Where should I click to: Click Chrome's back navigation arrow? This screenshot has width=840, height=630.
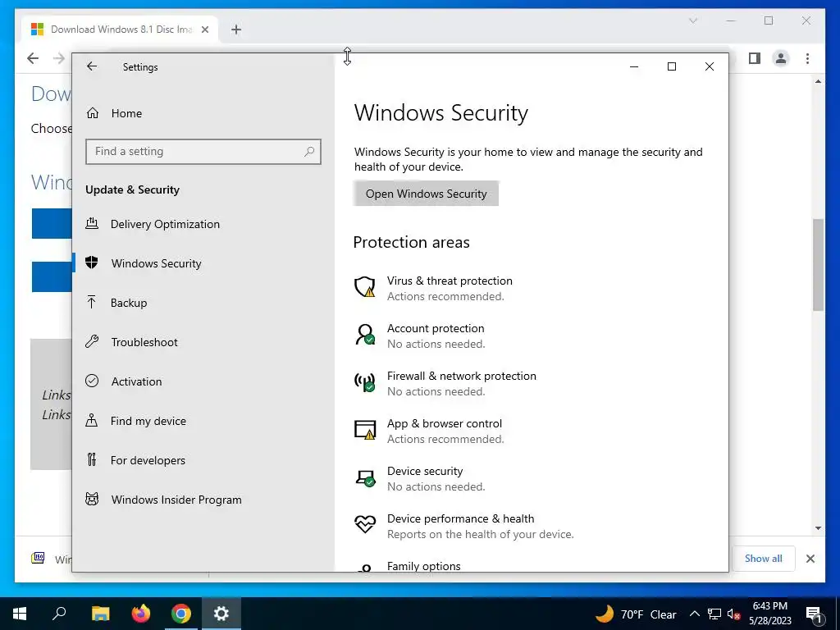pos(33,58)
